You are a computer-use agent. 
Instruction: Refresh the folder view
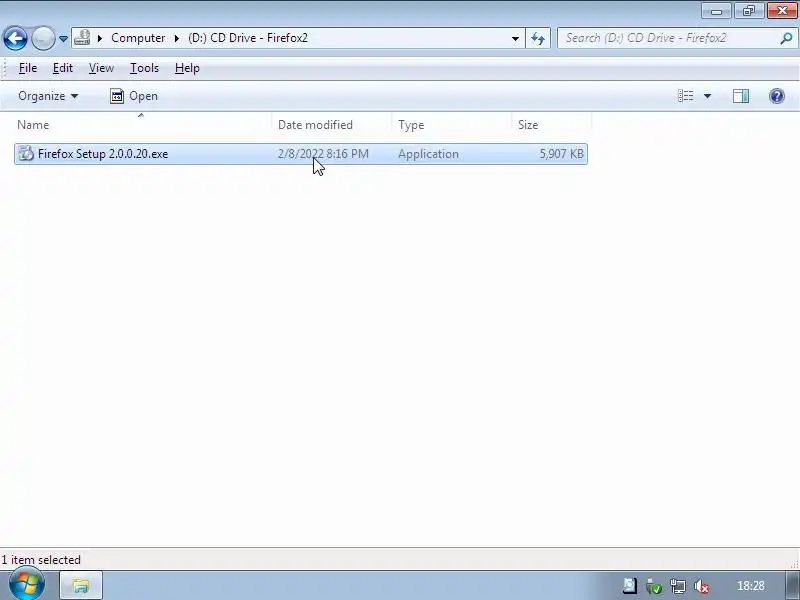point(538,38)
